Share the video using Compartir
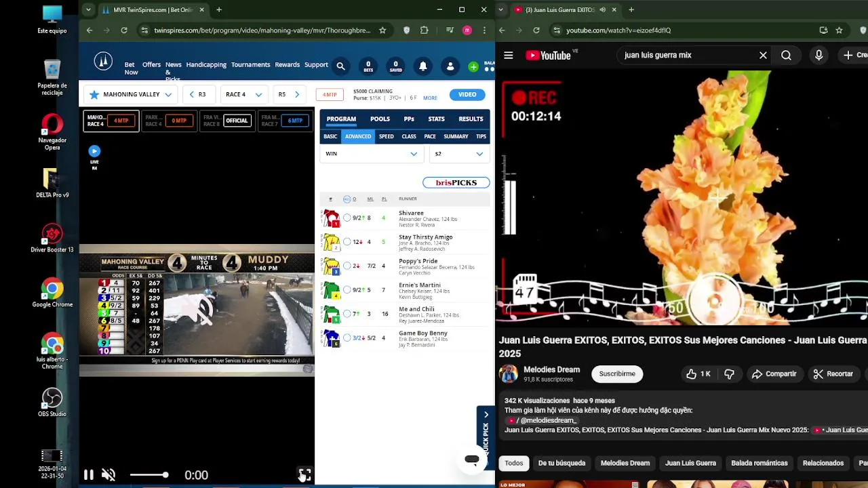Image resolution: width=868 pixels, height=488 pixels. tap(774, 373)
